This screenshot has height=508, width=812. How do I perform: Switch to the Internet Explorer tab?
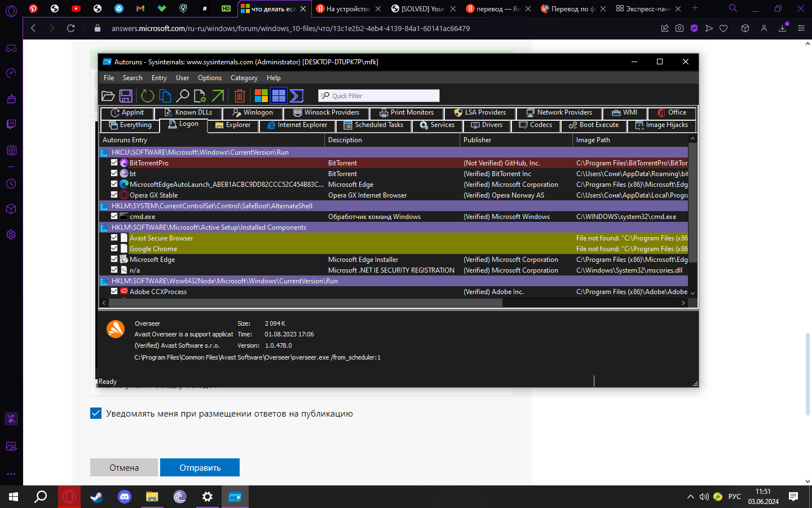297,125
